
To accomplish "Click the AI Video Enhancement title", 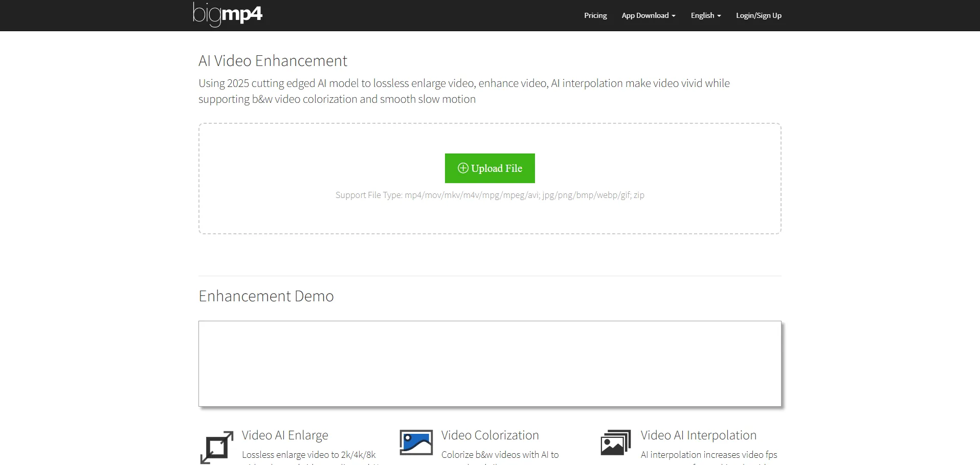I will tap(273, 61).
